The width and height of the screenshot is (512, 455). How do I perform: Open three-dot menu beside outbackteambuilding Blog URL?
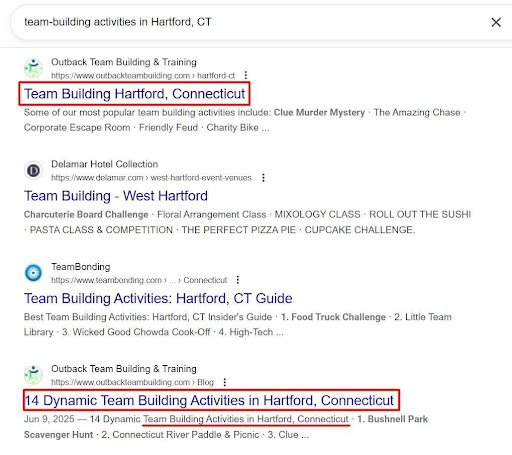pyautogui.click(x=225, y=382)
